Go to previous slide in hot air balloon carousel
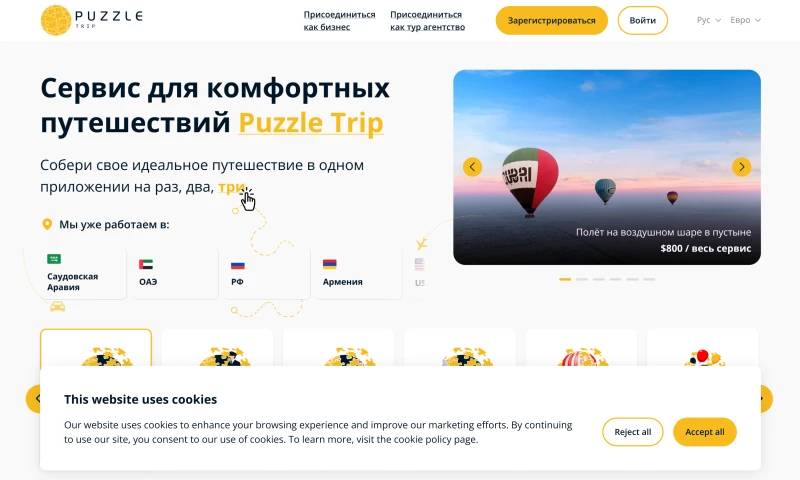800x480 pixels. (x=472, y=167)
